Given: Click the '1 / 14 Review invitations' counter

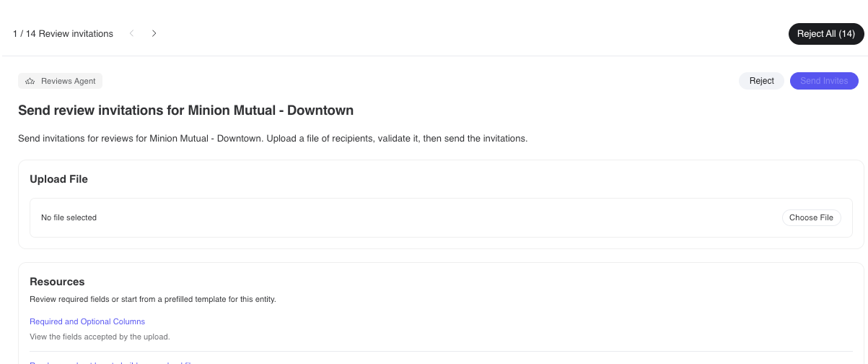Looking at the screenshot, I should 63,34.
